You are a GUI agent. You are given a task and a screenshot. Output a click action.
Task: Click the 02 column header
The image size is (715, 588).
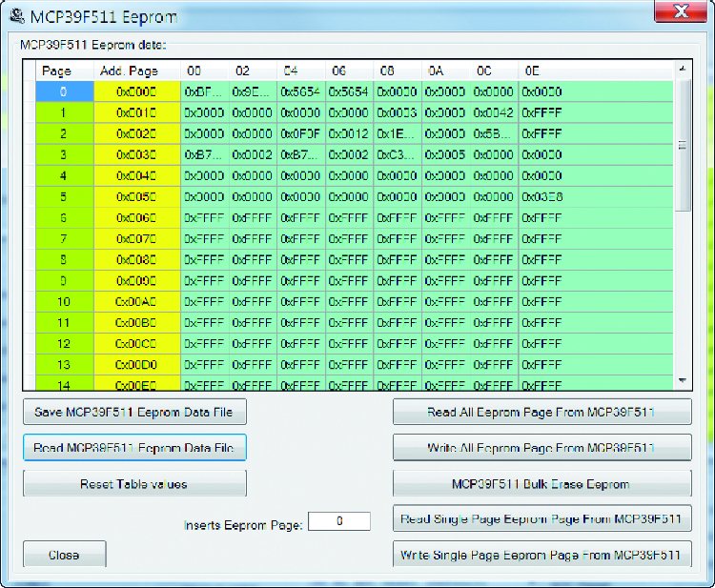[x=253, y=71]
